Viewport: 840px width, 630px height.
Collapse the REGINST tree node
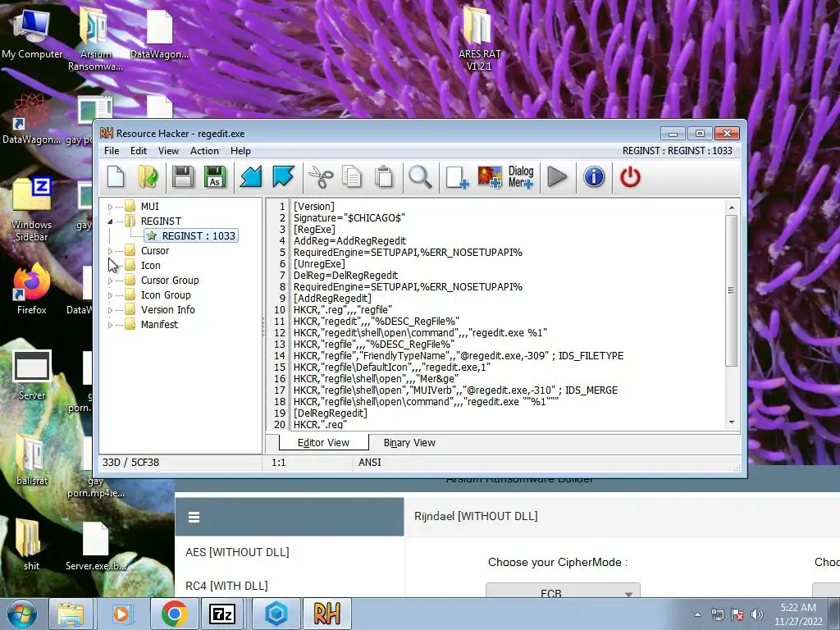(111, 221)
